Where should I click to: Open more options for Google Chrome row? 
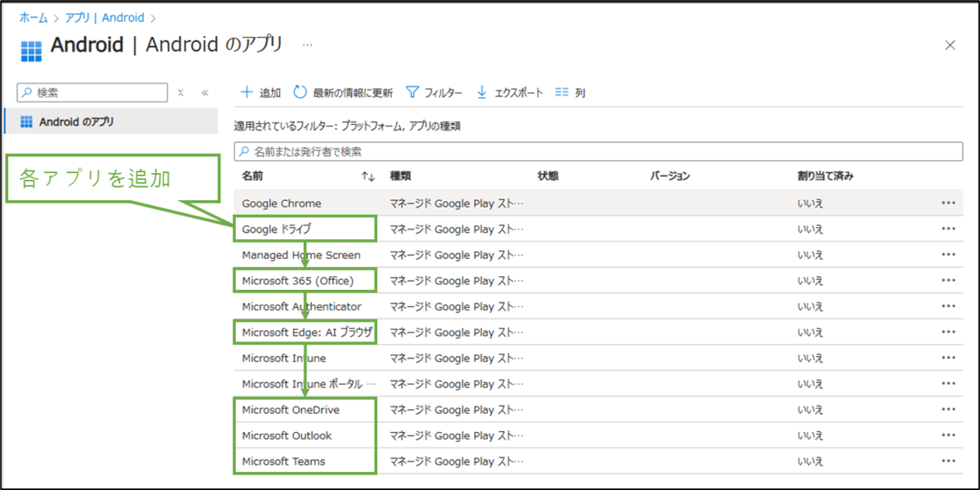coord(948,203)
